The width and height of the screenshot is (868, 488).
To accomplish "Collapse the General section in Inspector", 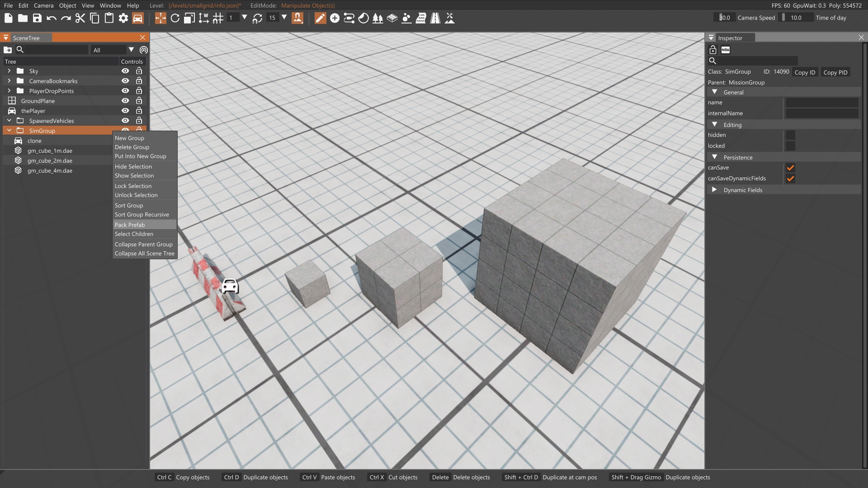I will click(715, 92).
